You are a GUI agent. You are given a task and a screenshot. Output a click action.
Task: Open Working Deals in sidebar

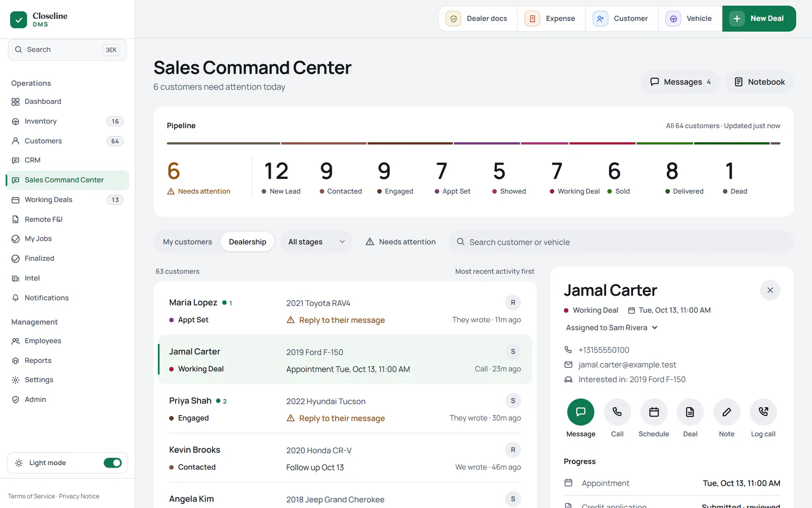(x=67, y=200)
